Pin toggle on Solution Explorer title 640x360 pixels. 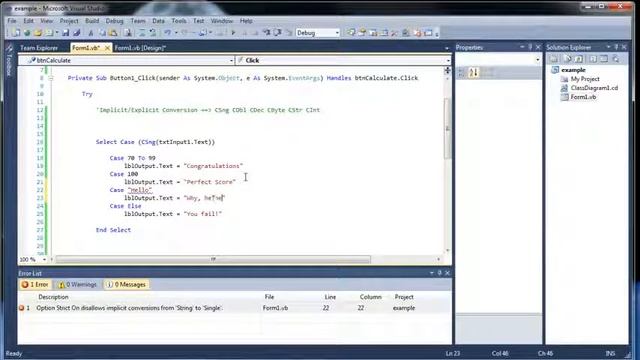click(x=616, y=47)
